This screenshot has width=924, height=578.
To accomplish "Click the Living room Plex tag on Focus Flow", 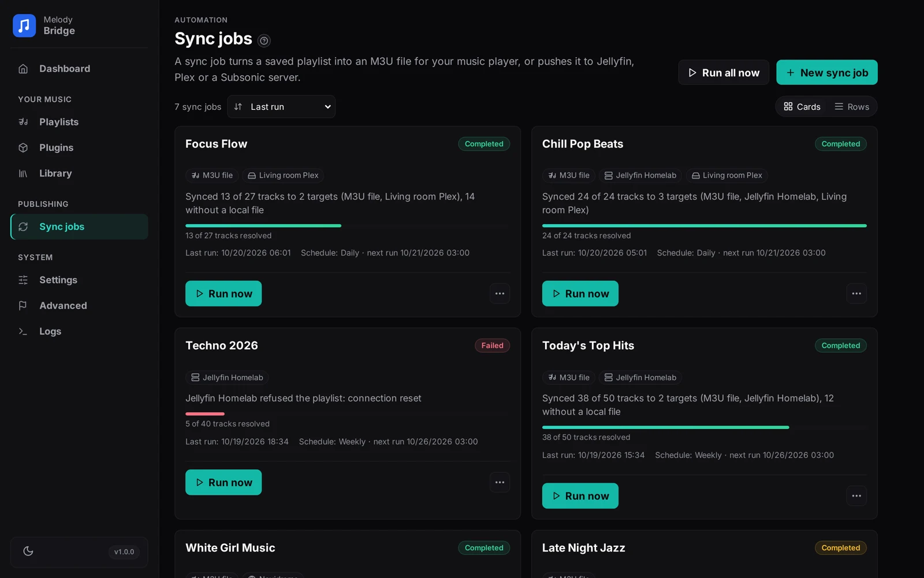I will 283,175.
